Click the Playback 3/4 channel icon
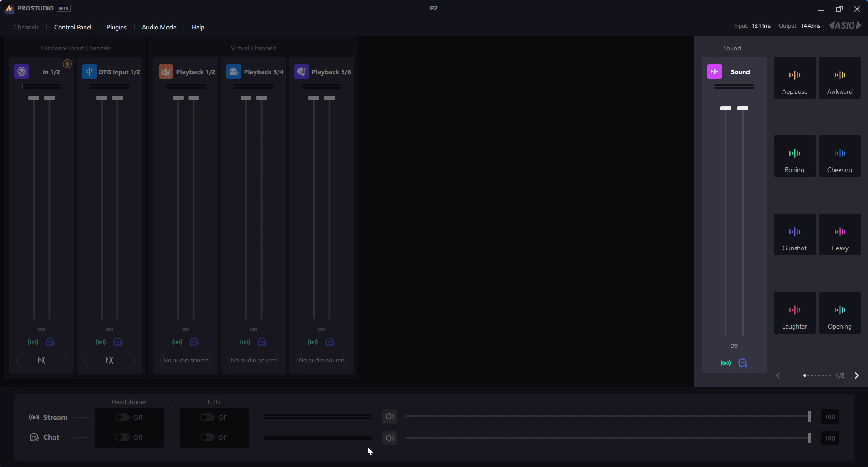 point(234,71)
